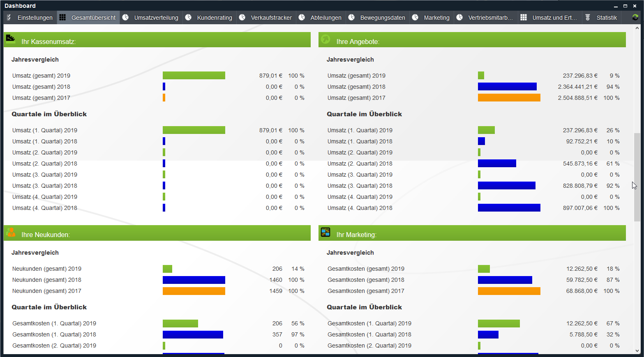The height and width of the screenshot is (357, 644).
Task: Click the pie chart icon of the Umsatzverteilung tab
Action: (x=125, y=17)
